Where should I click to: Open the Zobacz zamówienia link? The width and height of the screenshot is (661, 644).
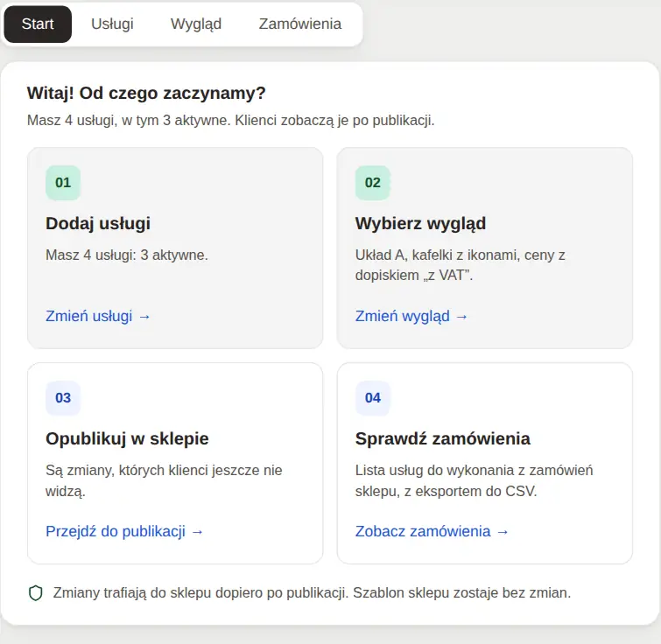(x=432, y=531)
